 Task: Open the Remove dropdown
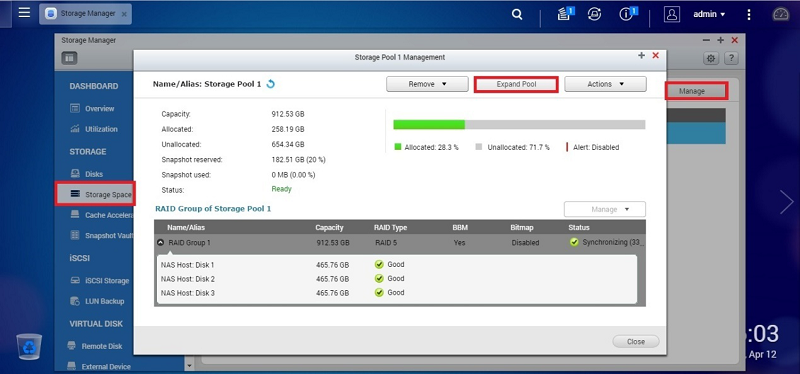coord(427,84)
